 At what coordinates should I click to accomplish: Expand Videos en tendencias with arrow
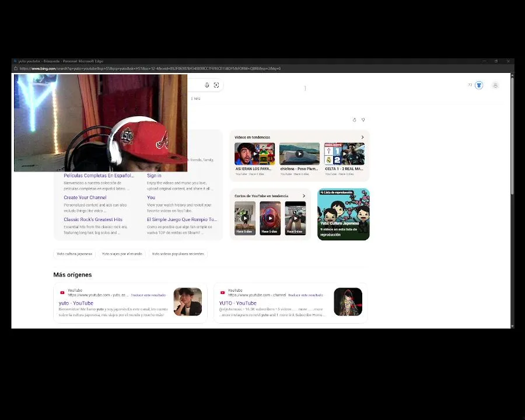pos(362,137)
